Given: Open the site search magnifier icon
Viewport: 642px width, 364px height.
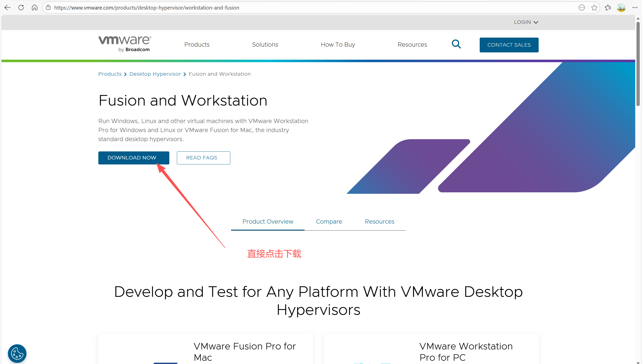Looking at the screenshot, I should [456, 44].
